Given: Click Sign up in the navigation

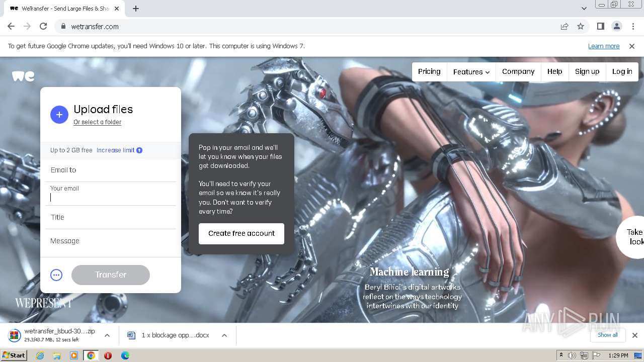Looking at the screenshot, I should coord(587,72).
